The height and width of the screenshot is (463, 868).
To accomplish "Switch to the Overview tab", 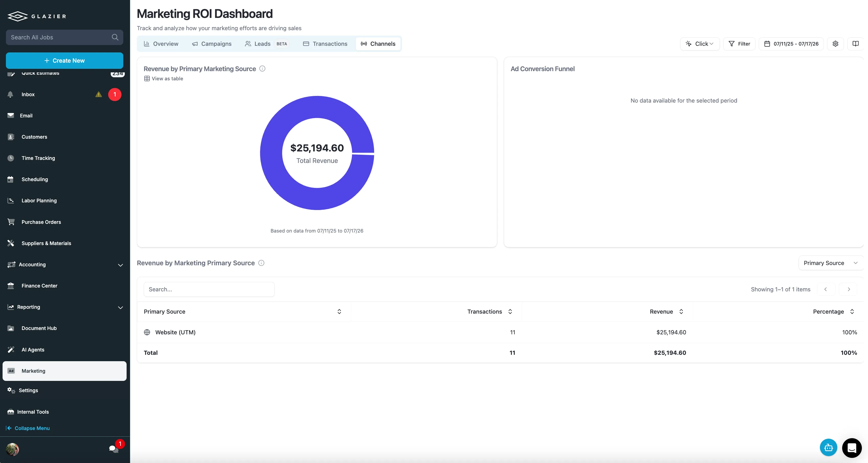I will [x=161, y=44].
